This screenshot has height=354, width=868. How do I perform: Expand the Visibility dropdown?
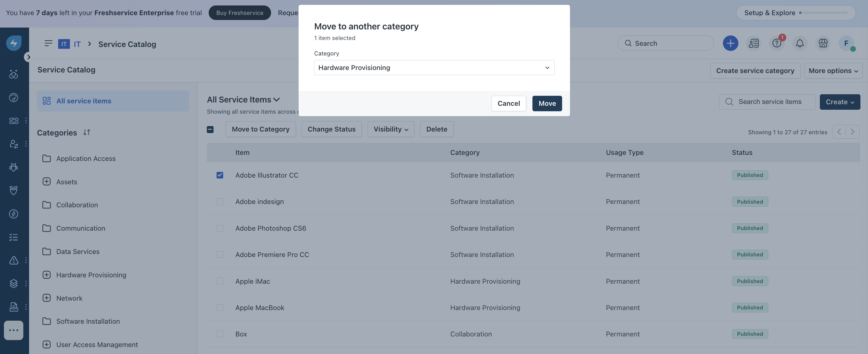tap(390, 129)
